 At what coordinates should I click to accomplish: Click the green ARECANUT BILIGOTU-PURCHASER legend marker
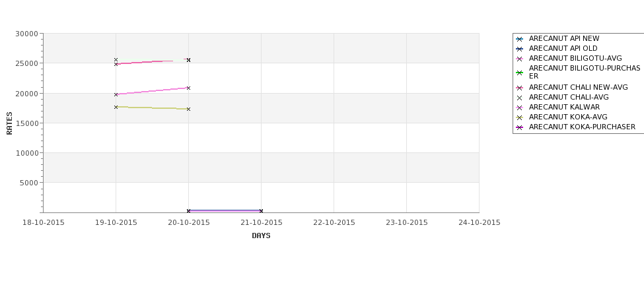tap(520, 73)
